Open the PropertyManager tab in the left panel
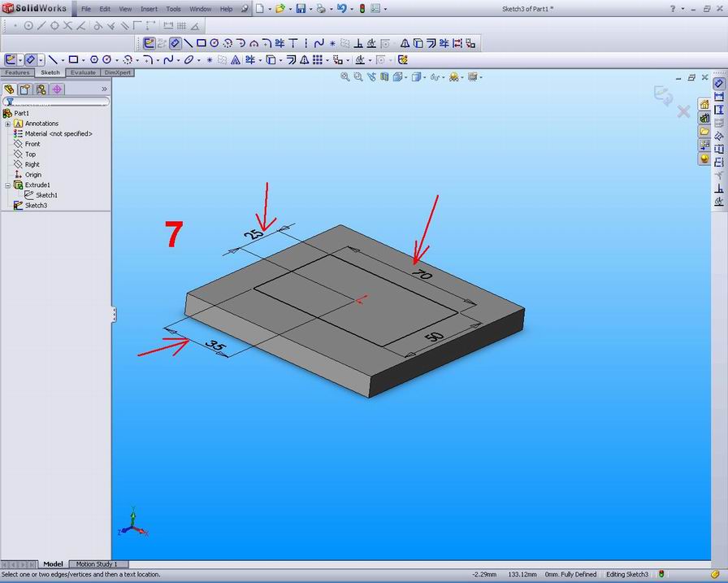The height and width of the screenshot is (583, 728). (x=24, y=89)
